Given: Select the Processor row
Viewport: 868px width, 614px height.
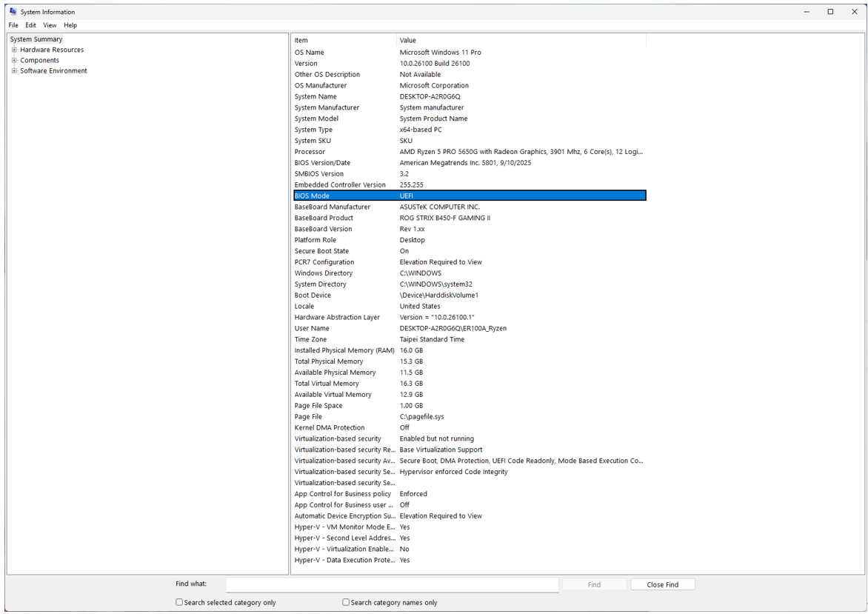Looking at the screenshot, I should [x=469, y=152].
